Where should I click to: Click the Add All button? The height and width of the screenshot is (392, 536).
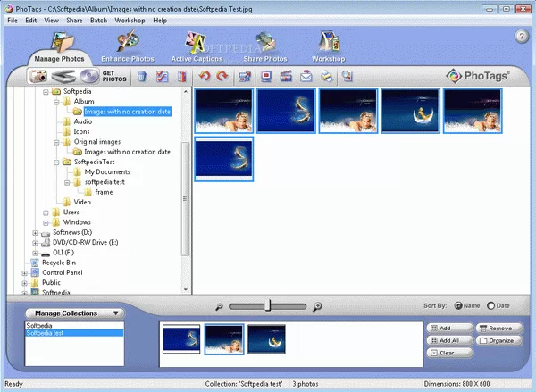tap(449, 340)
